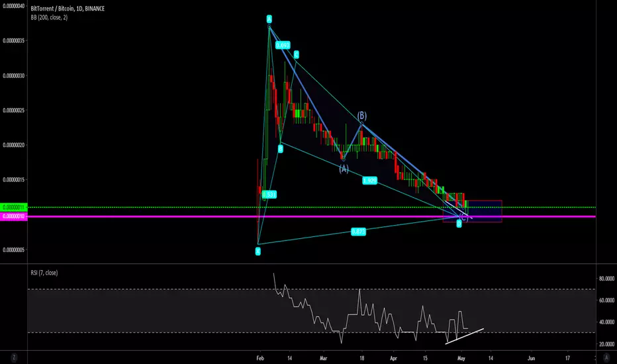Open the BitTorrent / Bitcoin, 1D, BINANCE title
The height and width of the screenshot is (364, 617).
[x=68, y=9]
